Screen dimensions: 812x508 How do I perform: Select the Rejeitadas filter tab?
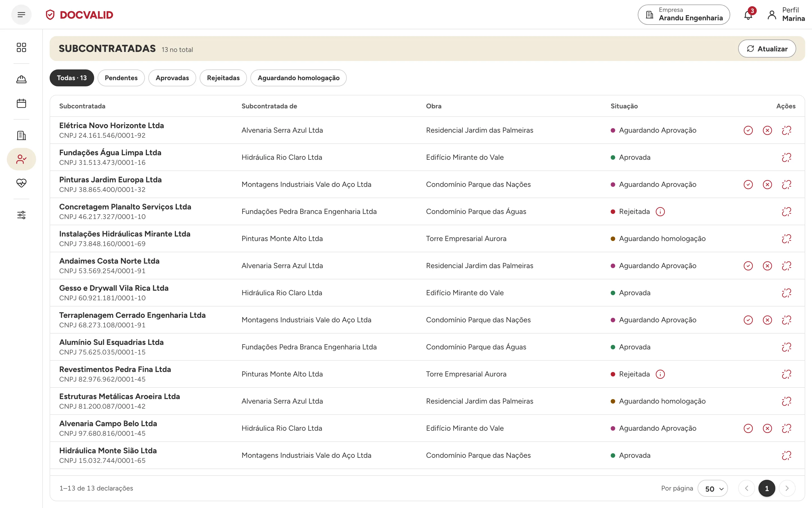click(x=223, y=78)
